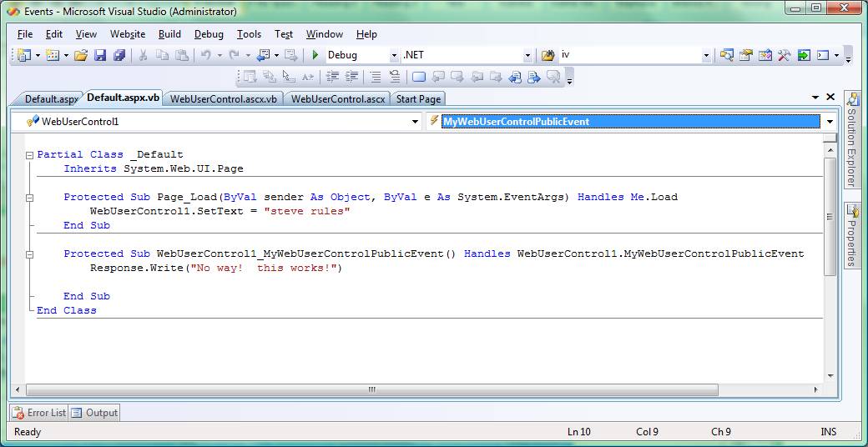Switch to the Start Page tab
This screenshot has width=868, height=447.
coord(418,99)
